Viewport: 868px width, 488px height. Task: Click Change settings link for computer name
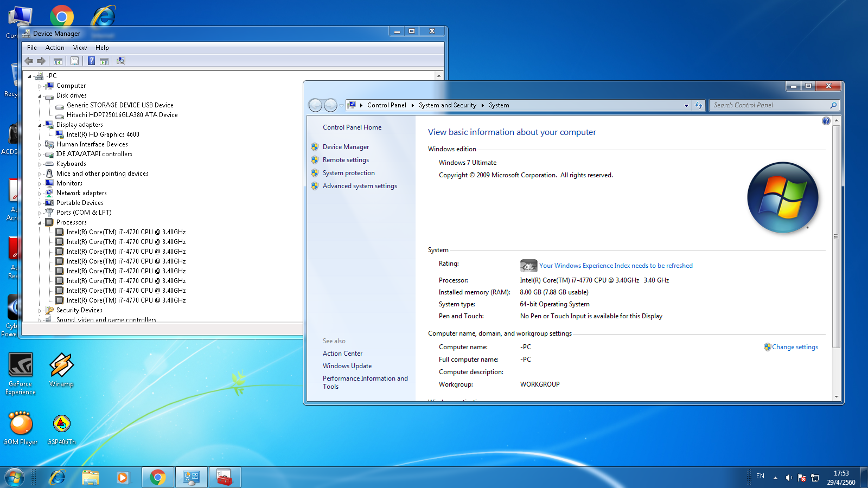tap(795, 347)
